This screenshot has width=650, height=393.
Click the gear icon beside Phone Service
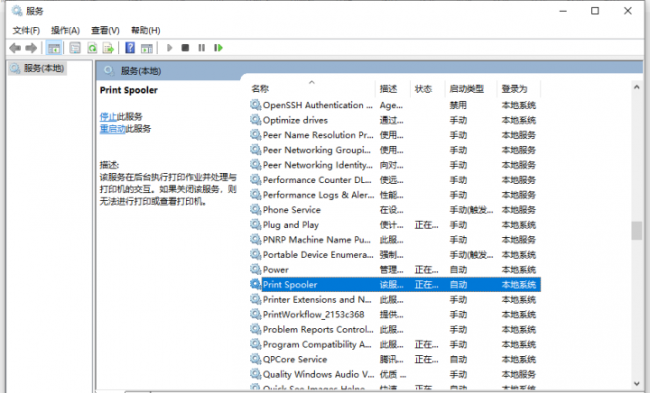point(255,209)
